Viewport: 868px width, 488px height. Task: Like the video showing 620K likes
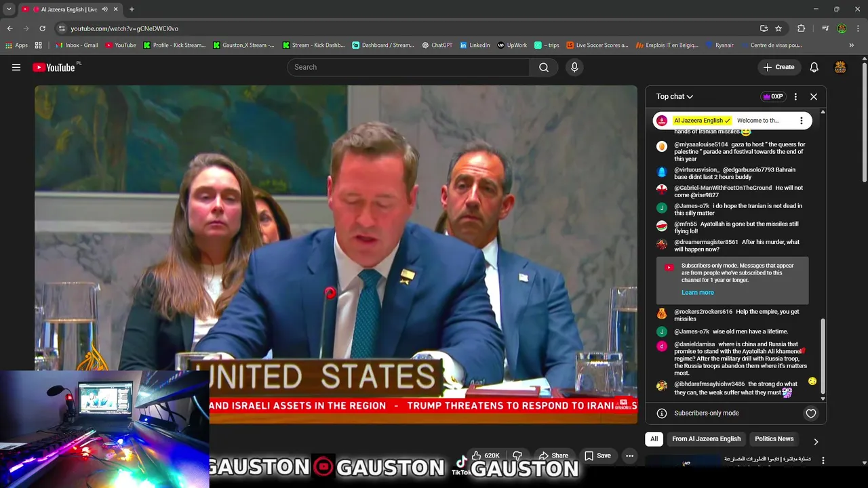486,455
